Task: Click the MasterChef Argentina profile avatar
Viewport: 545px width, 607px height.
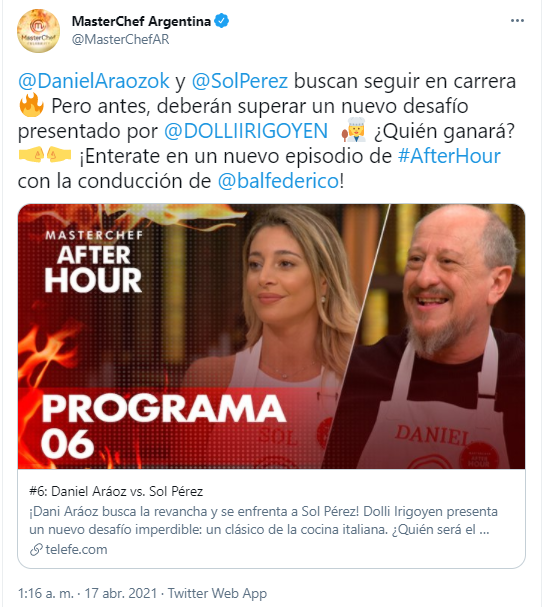Action: pos(38,31)
